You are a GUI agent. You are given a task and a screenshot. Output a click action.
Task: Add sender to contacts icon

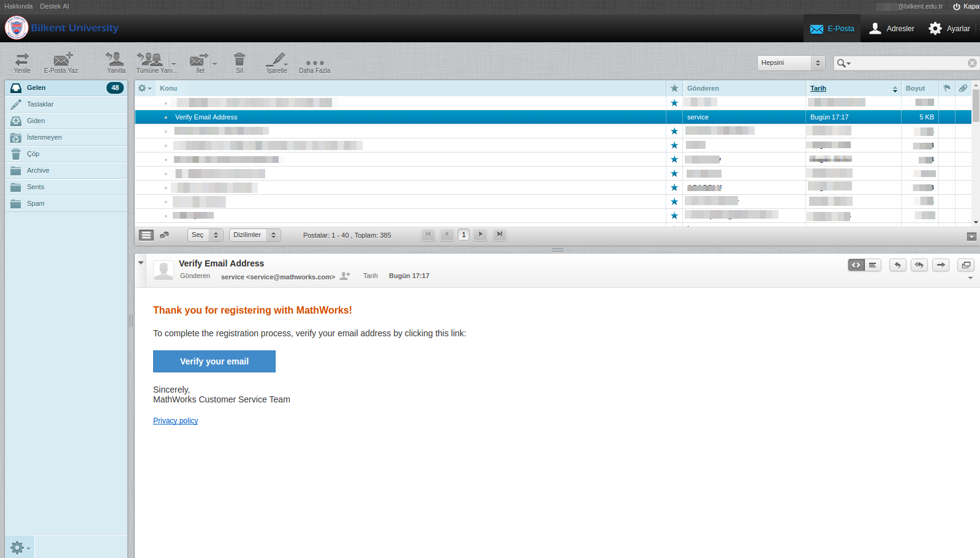345,276
